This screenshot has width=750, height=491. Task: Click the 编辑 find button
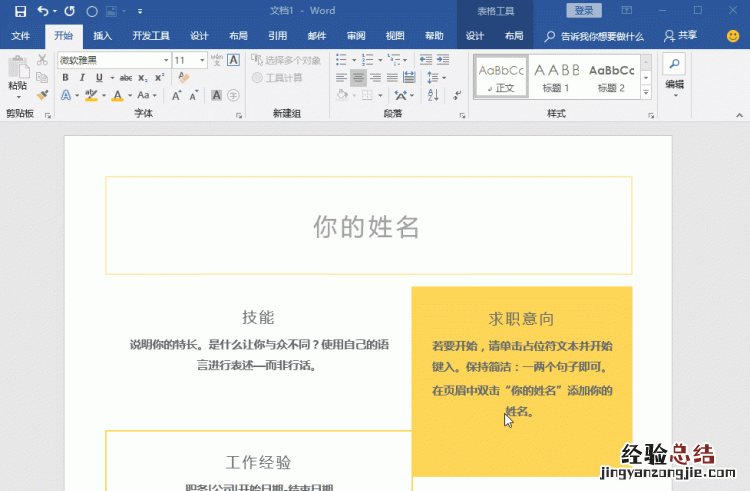pyautogui.click(x=674, y=74)
